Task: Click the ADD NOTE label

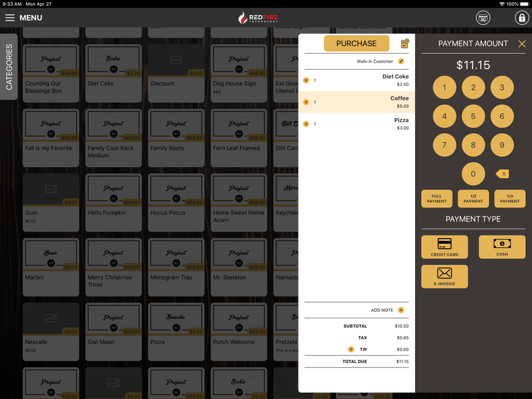Action: (x=382, y=310)
